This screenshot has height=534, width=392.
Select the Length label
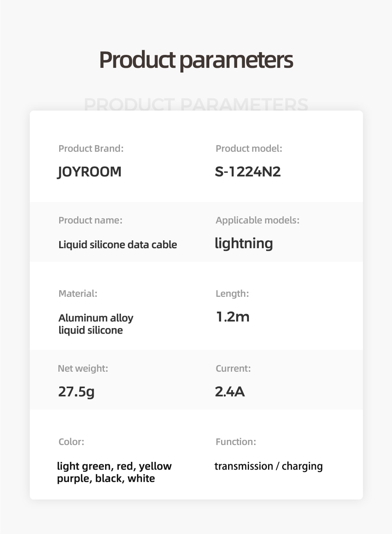point(232,294)
